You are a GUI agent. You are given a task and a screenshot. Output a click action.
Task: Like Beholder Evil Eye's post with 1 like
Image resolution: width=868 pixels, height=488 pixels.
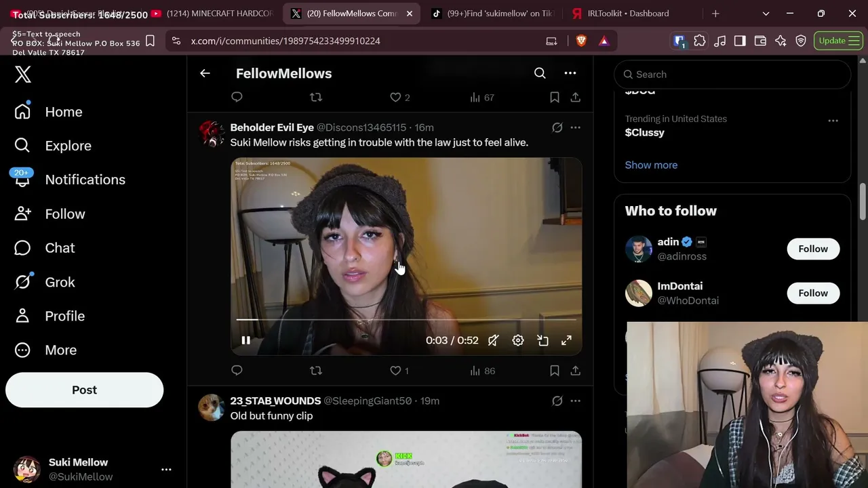pos(399,371)
